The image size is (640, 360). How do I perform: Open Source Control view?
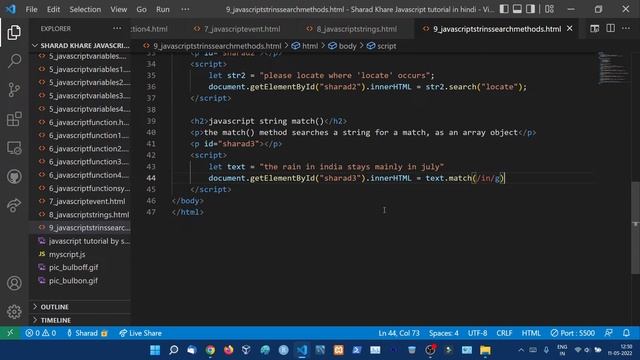click(x=14, y=90)
